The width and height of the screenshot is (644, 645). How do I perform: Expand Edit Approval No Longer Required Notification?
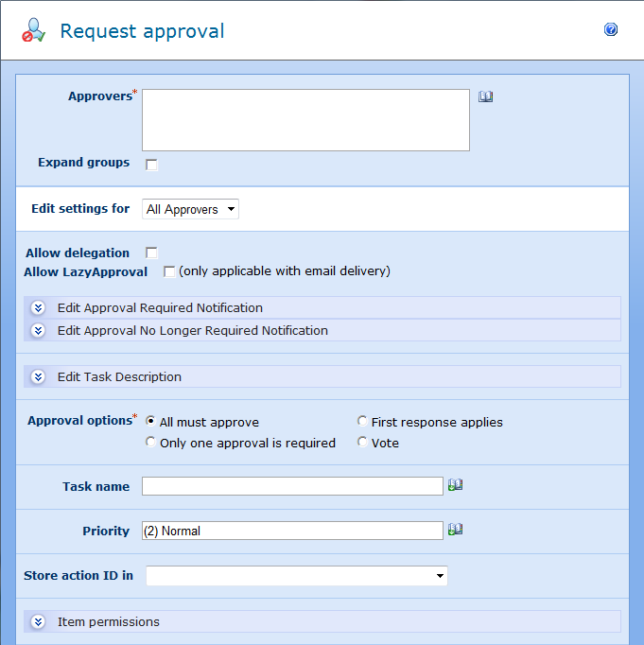click(x=38, y=330)
